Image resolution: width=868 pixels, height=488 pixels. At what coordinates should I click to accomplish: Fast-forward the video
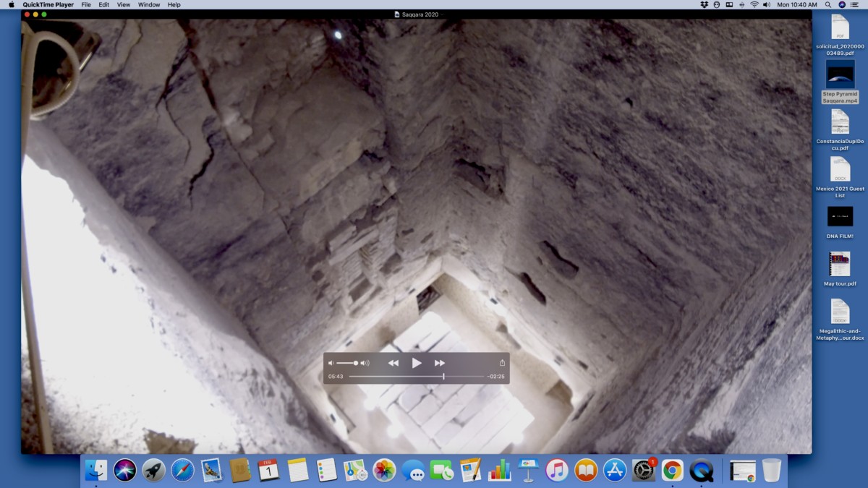440,363
